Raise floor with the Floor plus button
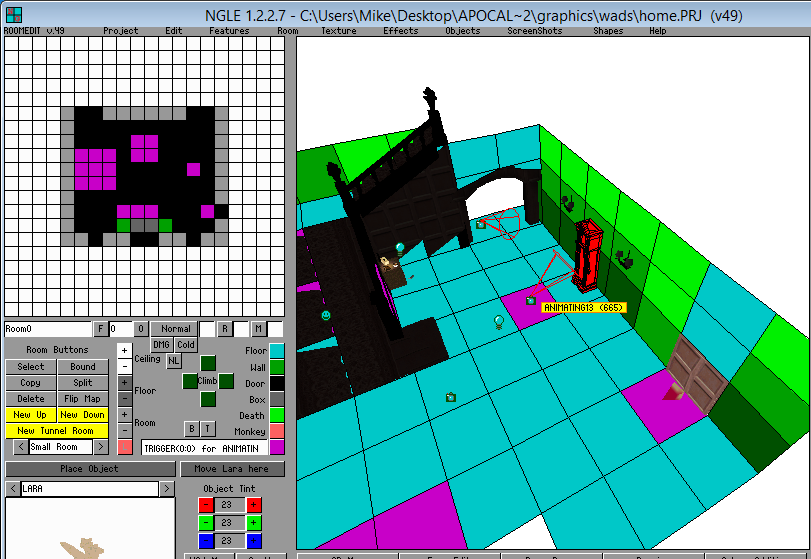 click(125, 383)
